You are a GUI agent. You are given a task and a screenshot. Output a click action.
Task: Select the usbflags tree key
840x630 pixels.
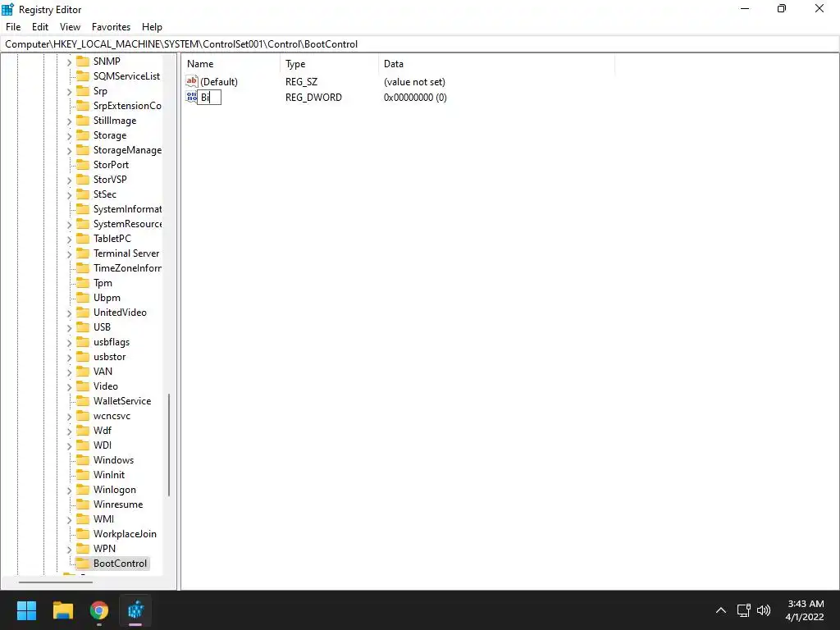click(x=112, y=342)
